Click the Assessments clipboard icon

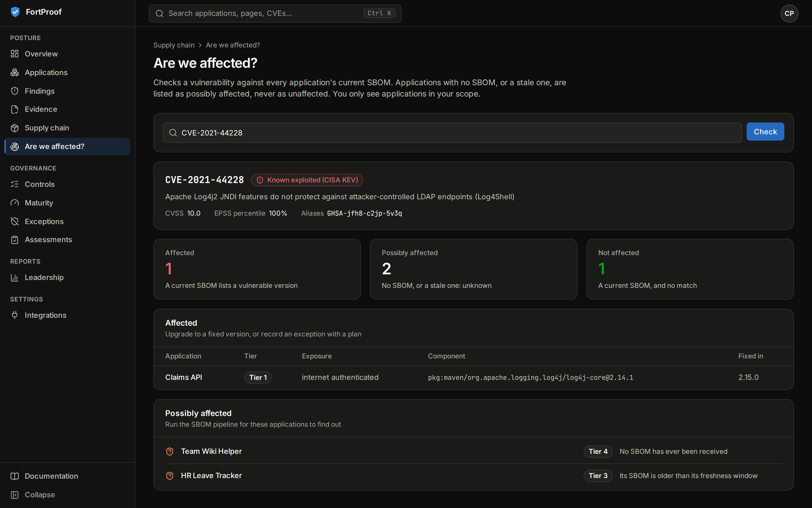(14, 240)
